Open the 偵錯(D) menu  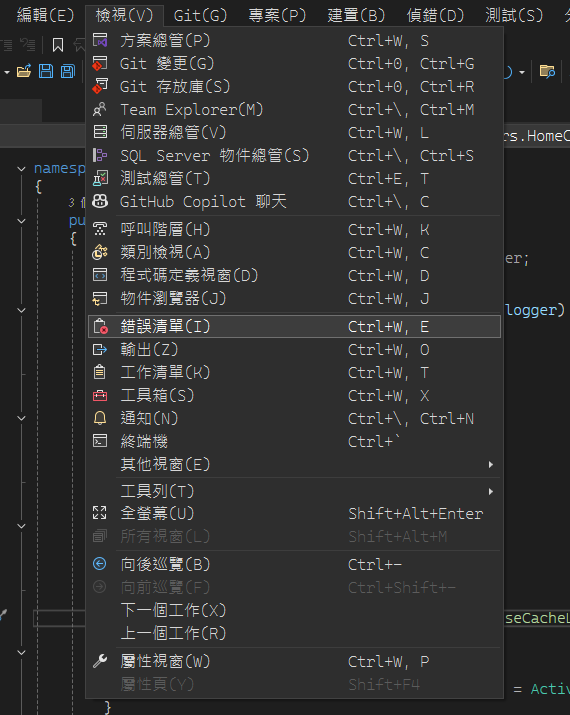click(x=435, y=16)
